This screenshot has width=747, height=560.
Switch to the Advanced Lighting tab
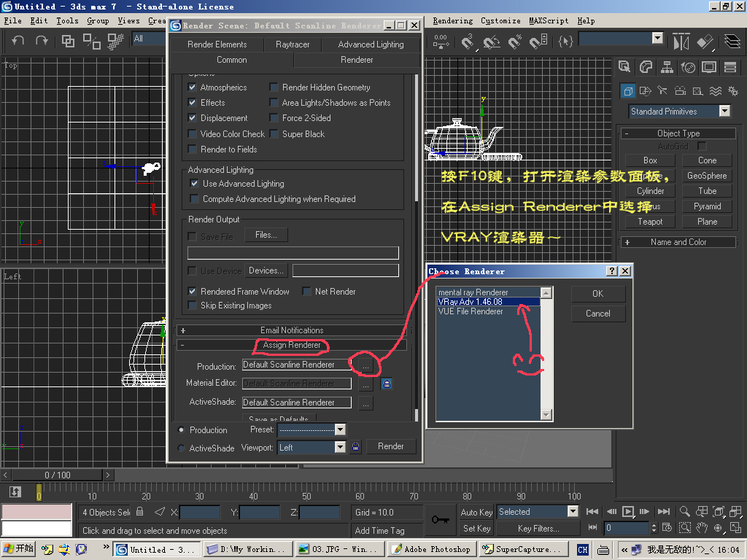pyautogui.click(x=371, y=44)
